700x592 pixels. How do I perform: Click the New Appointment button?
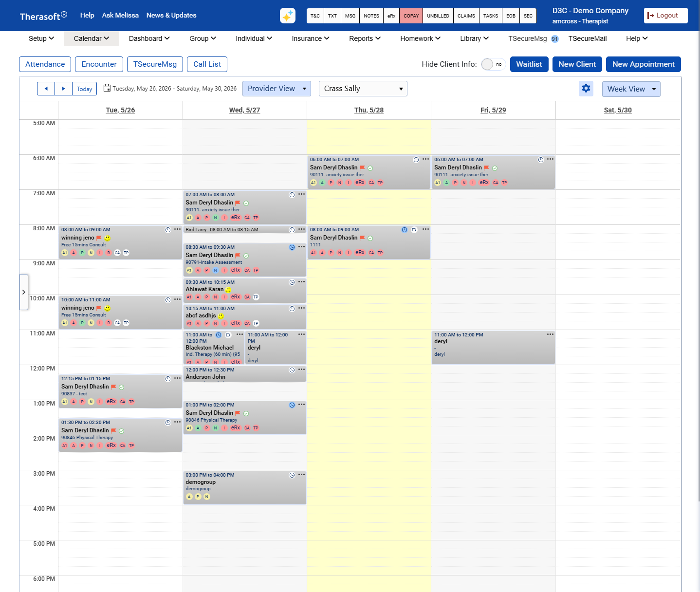pos(643,64)
